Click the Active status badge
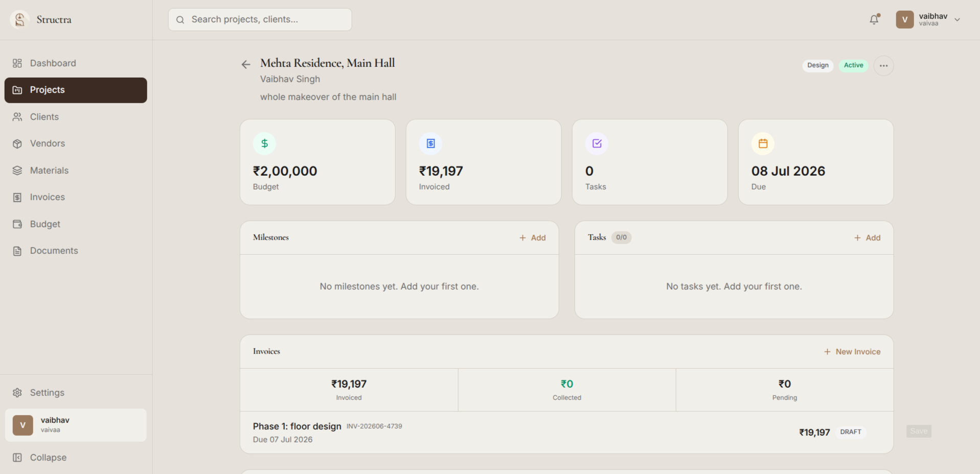The image size is (980, 474). pos(853,65)
